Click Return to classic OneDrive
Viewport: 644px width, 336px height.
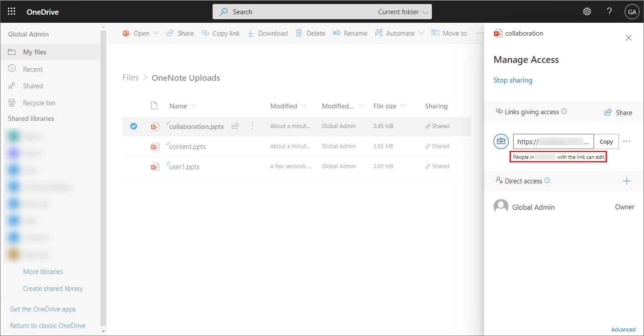pos(48,325)
